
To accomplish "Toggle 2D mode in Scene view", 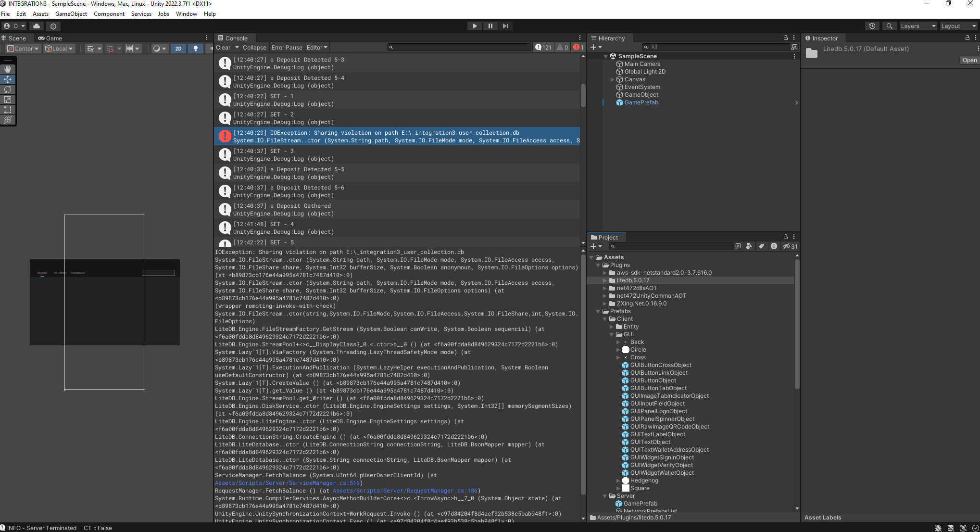I will coord(178,49).
